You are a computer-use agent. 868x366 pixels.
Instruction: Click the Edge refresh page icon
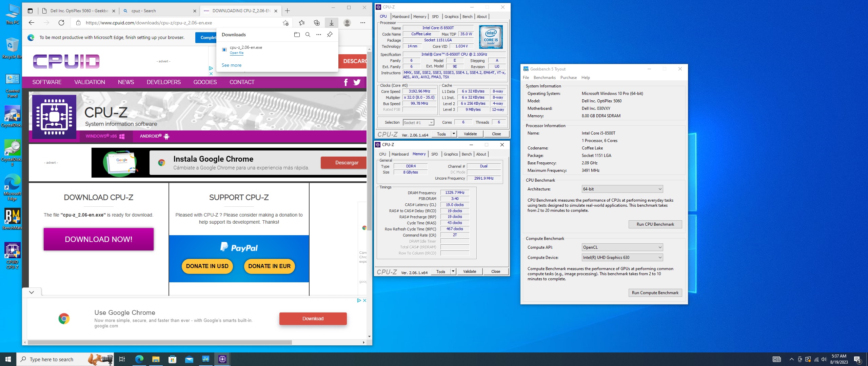[61, 23]
